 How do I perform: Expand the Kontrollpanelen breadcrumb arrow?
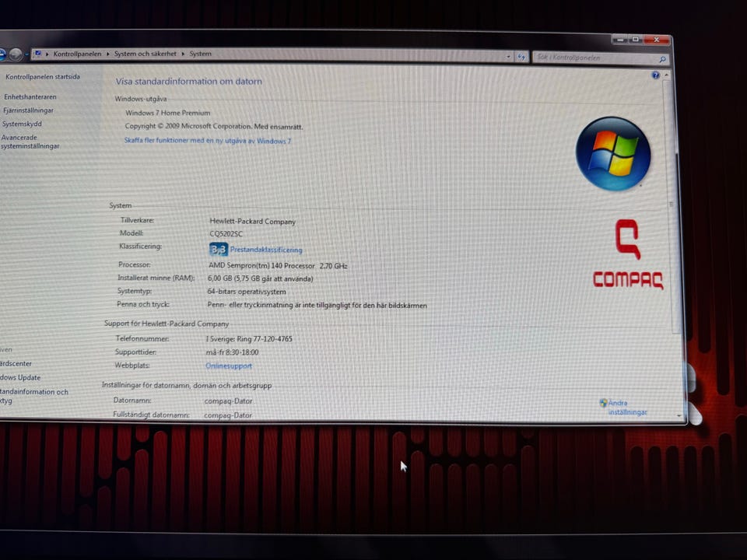coord(107,54)
